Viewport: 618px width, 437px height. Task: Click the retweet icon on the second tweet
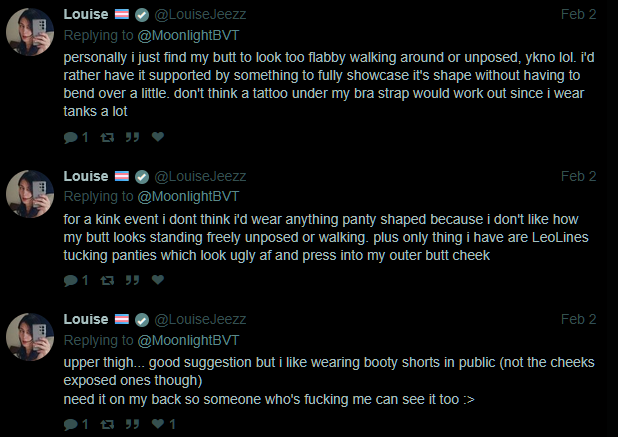pos(106,281)
